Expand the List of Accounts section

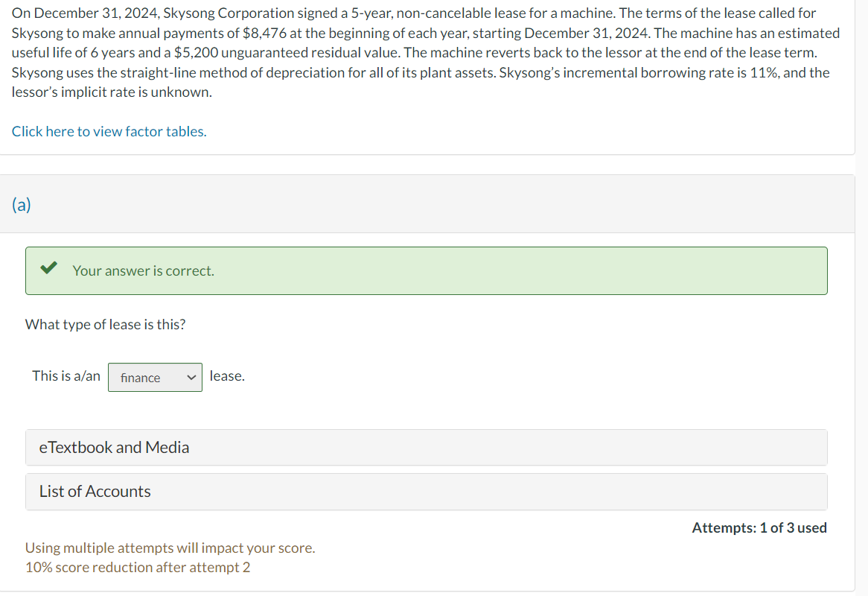pyautogui.click(x=94, y=491)
